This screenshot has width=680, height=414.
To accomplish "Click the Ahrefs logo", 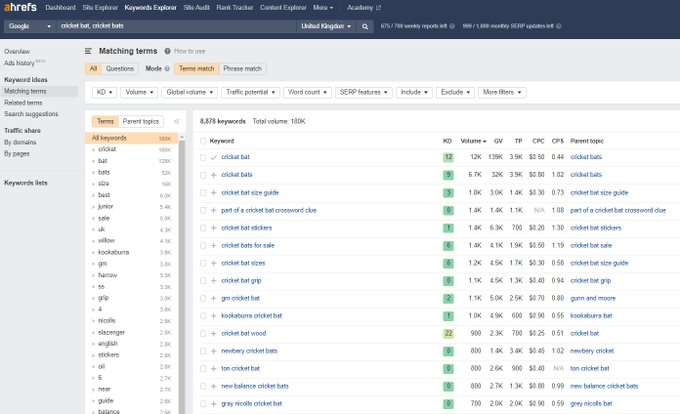I will (20, 7).
